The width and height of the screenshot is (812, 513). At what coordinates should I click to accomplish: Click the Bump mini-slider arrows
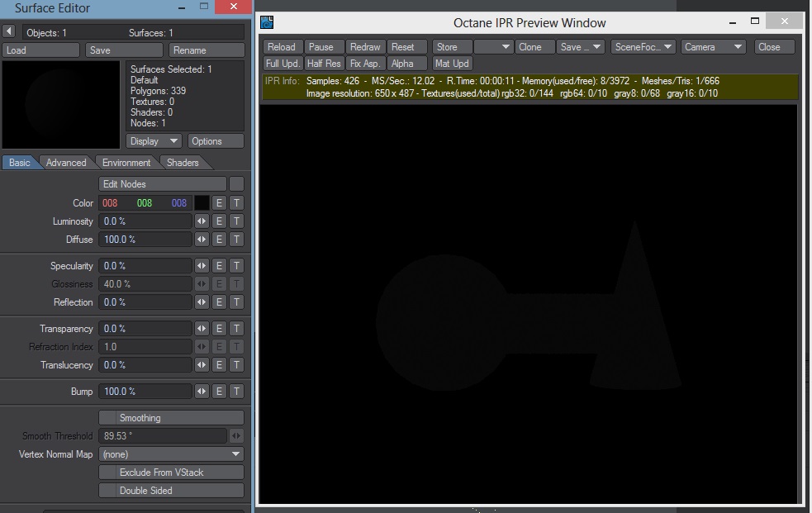(202, 392)
